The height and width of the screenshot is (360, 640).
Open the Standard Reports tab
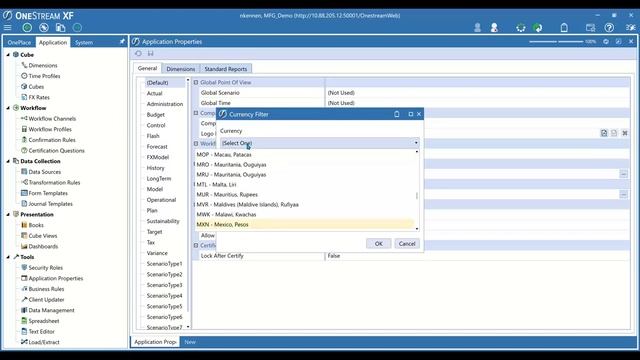(226, 69)
